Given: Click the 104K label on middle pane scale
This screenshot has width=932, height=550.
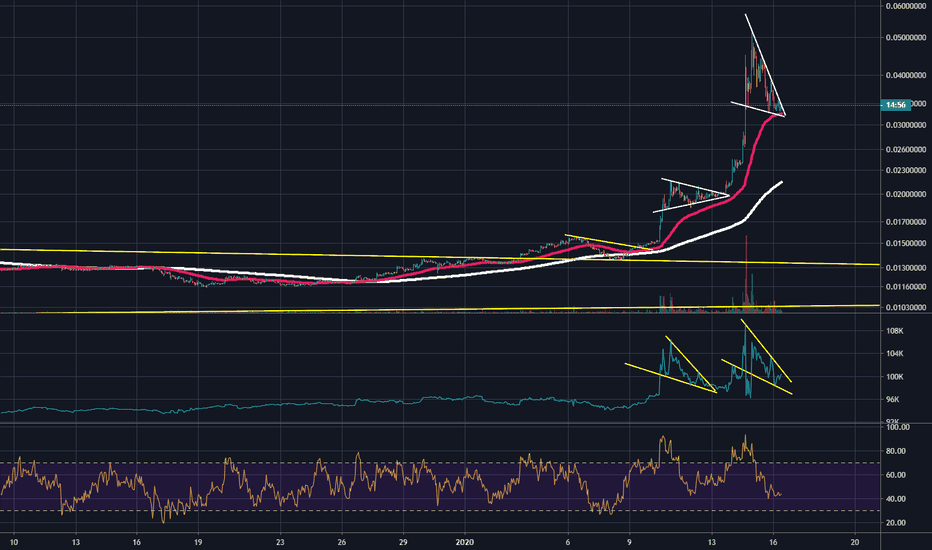Looking at the screenshot, I should point(895,354).
